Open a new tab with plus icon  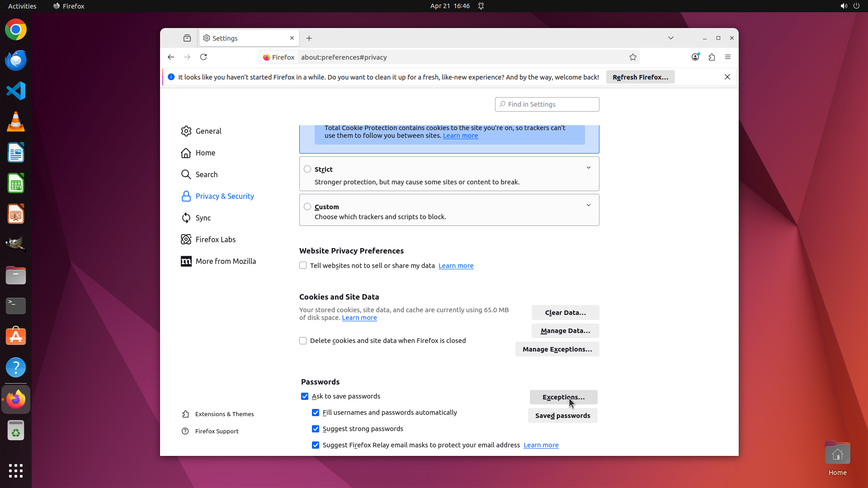click(309, 38)
